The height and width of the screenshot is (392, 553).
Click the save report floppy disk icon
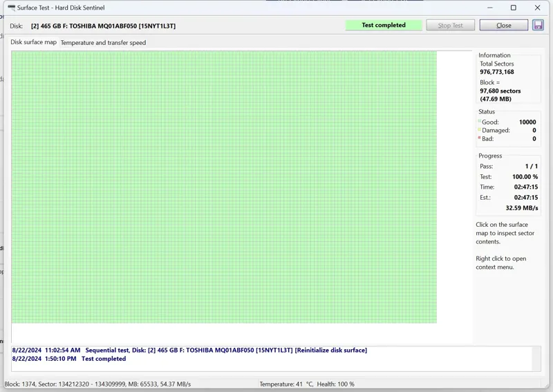538,25
